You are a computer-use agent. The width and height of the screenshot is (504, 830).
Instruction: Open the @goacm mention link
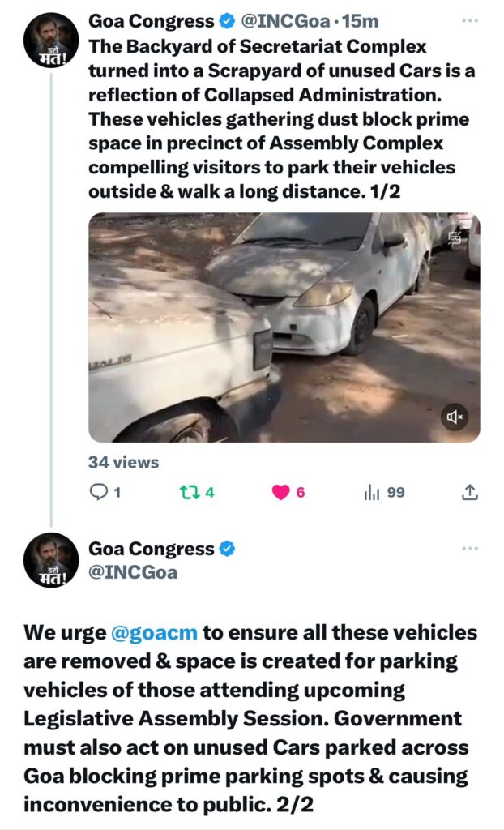pos(155,632)
